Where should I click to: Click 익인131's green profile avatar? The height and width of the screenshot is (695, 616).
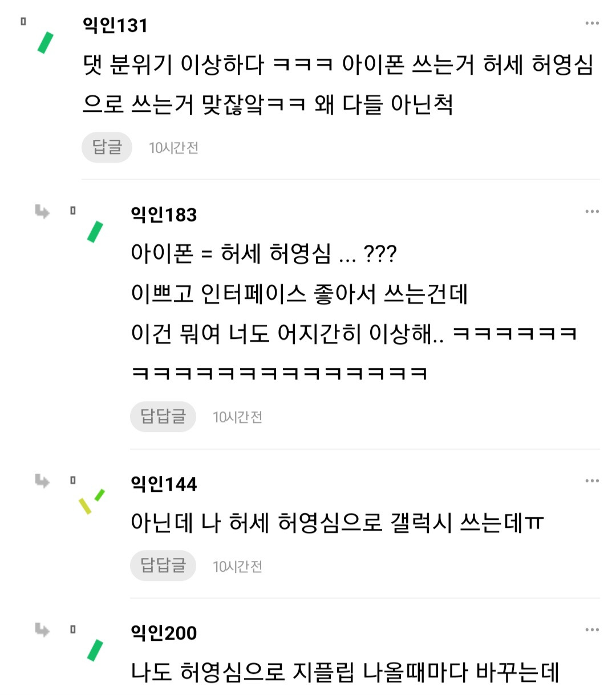tap(46, 43)
